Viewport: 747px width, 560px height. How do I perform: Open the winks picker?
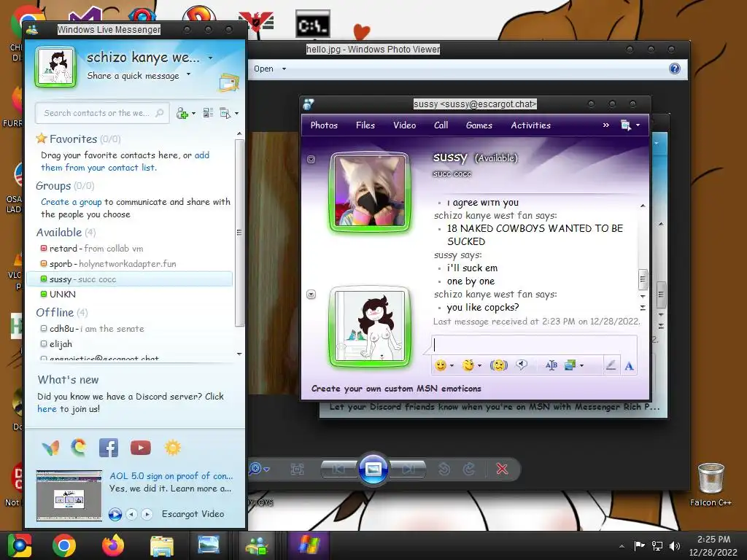(468, 365)
